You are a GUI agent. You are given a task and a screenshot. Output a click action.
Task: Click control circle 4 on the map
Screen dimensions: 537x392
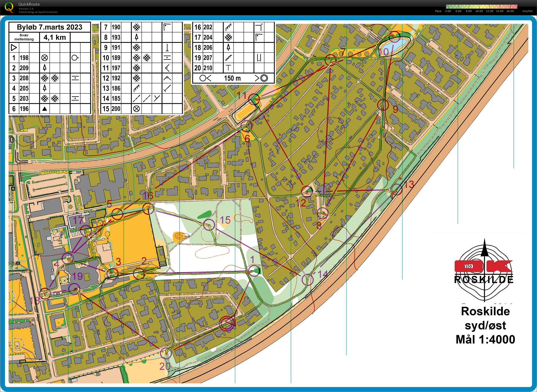67,259
